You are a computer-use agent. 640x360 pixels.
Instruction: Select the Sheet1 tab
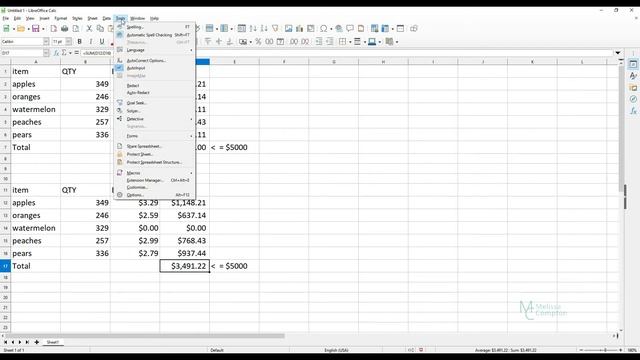(53, 342)
